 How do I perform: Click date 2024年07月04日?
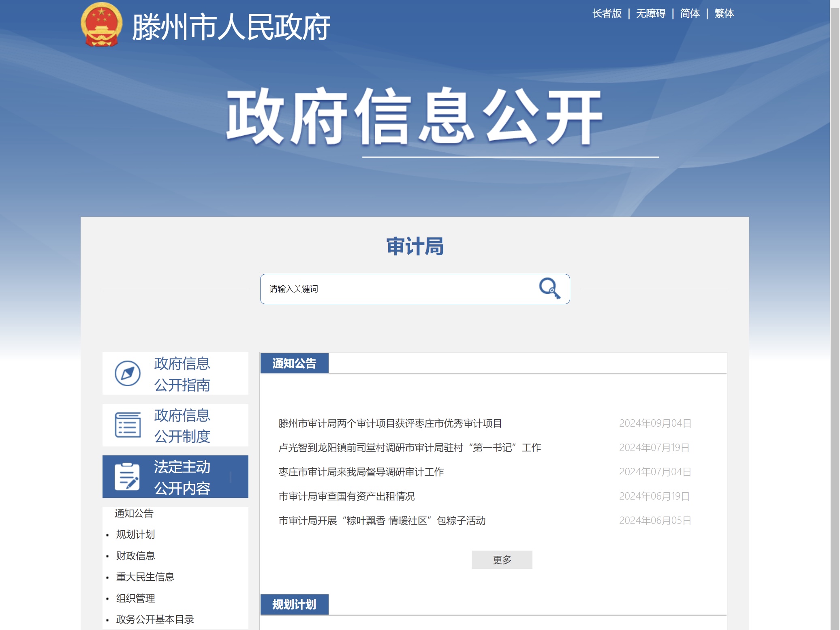[655, 472]
